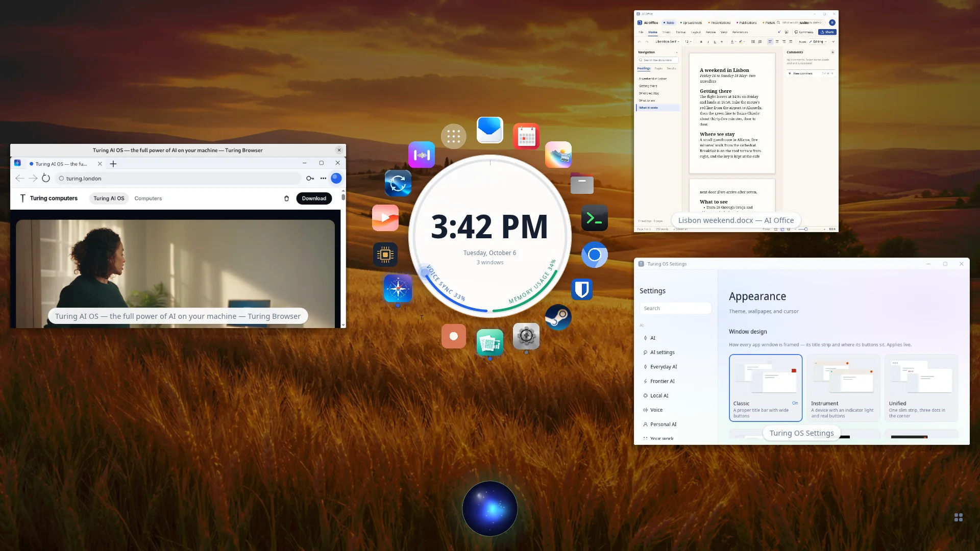The height and width of the screenshot is (551, 980).
Task: Launch the compass browser icon in the dock
Action: (398, 289)
